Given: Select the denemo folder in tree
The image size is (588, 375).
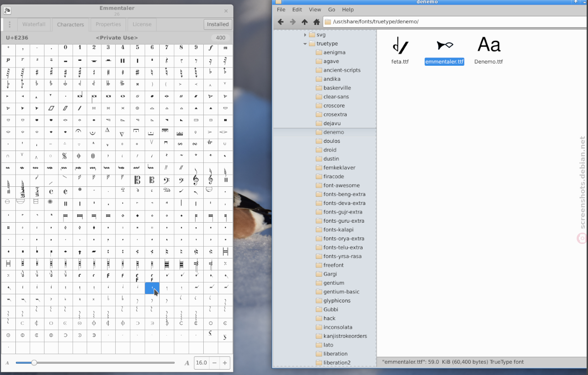Looking at the screenshot, I should coord(333,132).
